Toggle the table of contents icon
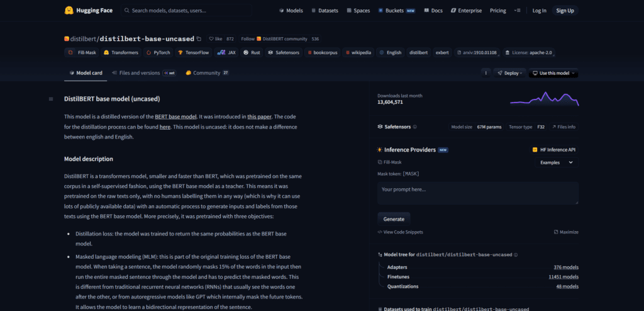The height and width of the screenshot is (311, 644). pyautogui.click(x=51, y=99)
